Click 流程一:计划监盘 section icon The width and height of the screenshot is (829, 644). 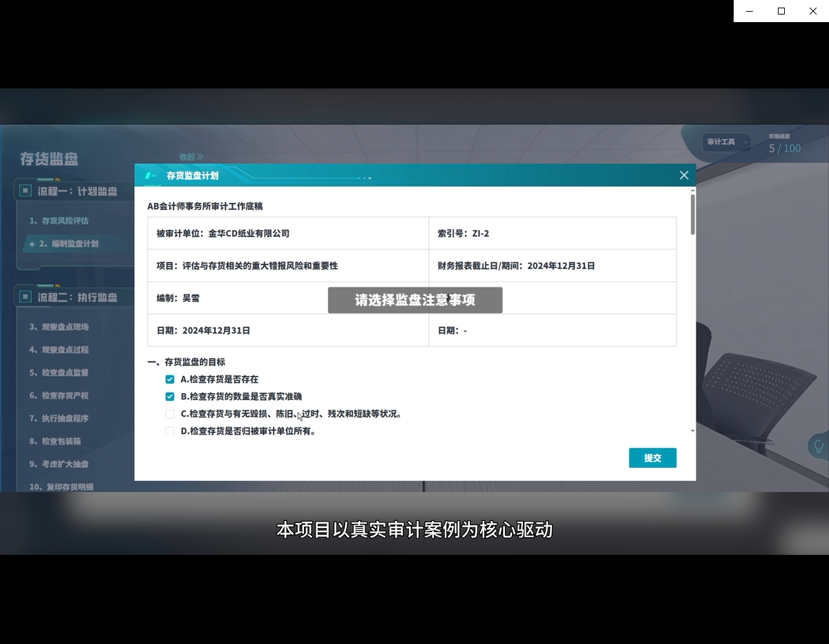[x=25, y=191]
